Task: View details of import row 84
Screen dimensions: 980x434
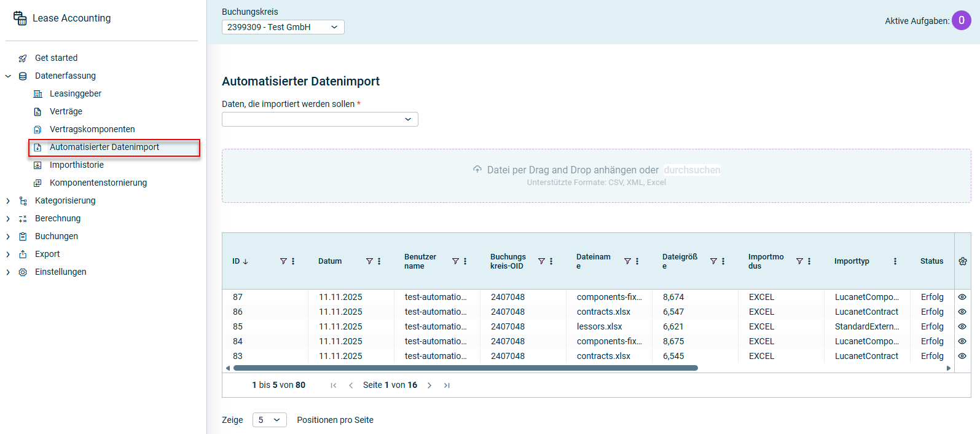Action: (x=962, y=341)
